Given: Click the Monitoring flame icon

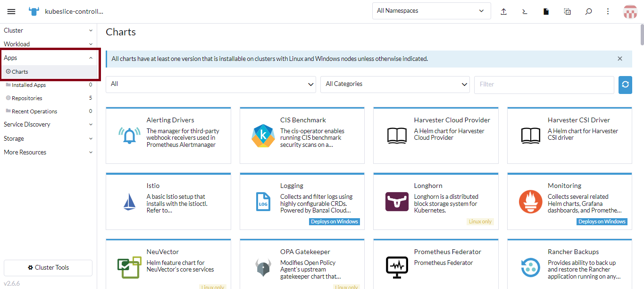Looking at the screenshot, I should click(x=531, y=202).
